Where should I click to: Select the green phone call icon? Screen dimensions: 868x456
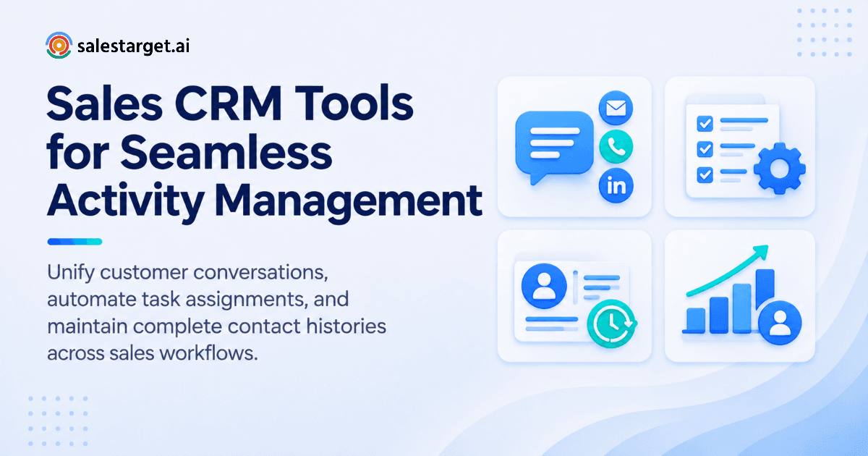click(x=616, y=148)
